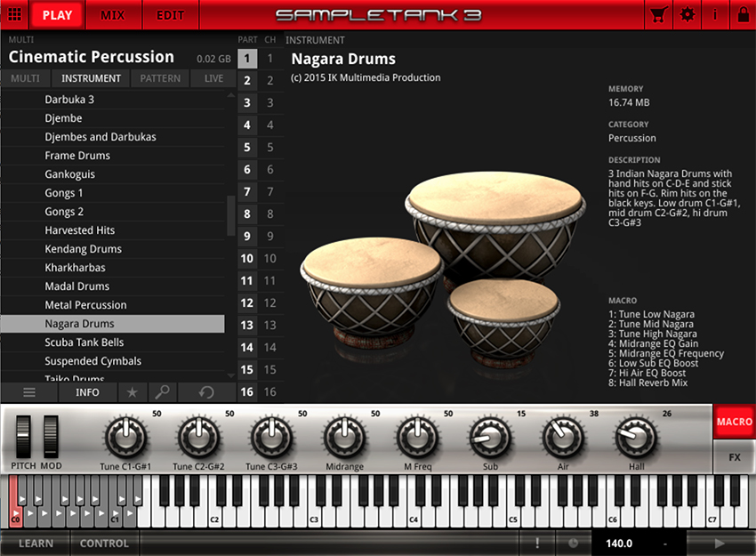Toggle the FX panel button
756x556 pixels.
pos(734,457)
